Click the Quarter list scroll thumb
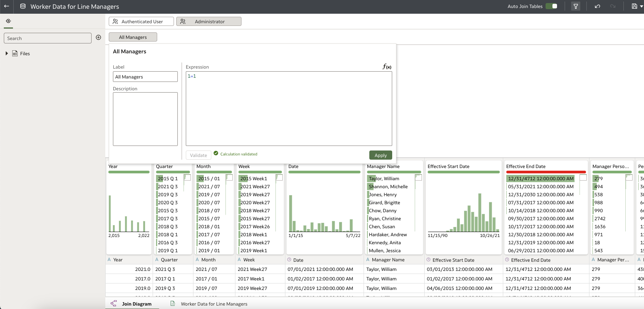Screen dimensions: 644x309 click(x=187, y=178)
